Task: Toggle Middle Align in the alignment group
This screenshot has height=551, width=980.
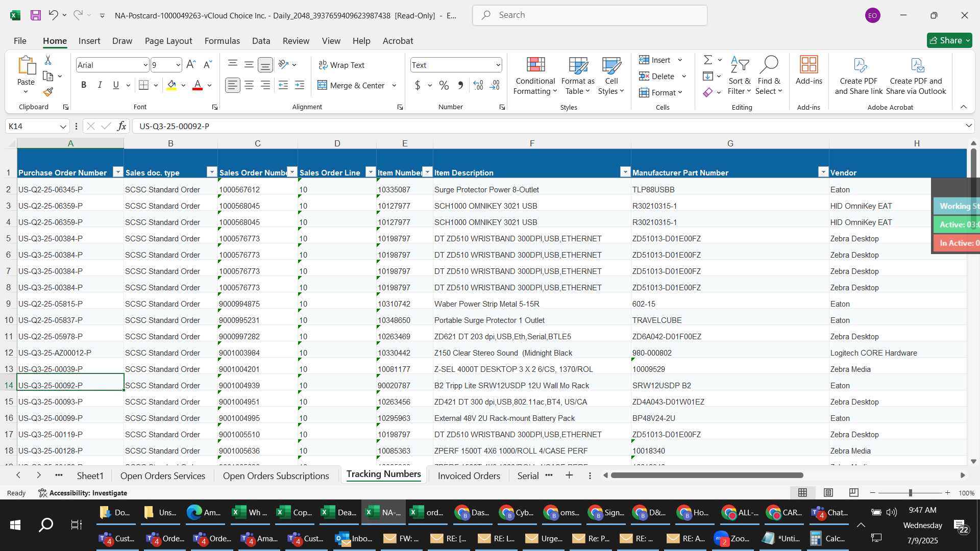Action: tap(249, 65)
